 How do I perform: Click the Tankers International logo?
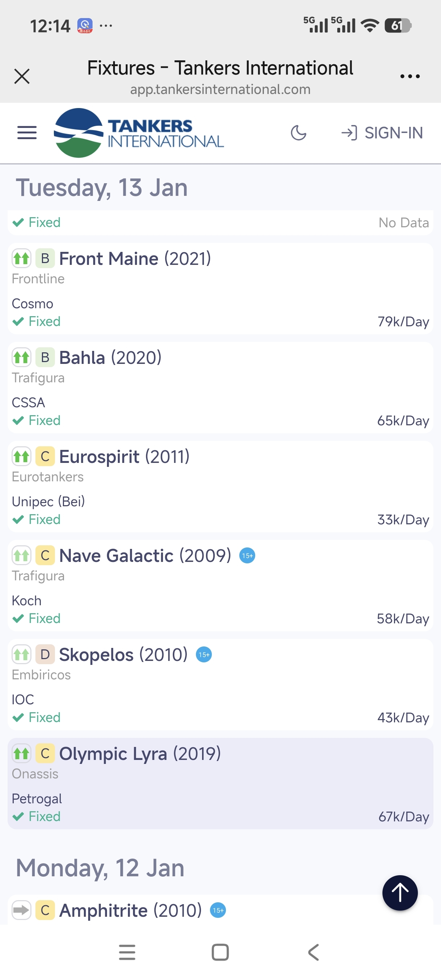[x=139, y=133]
